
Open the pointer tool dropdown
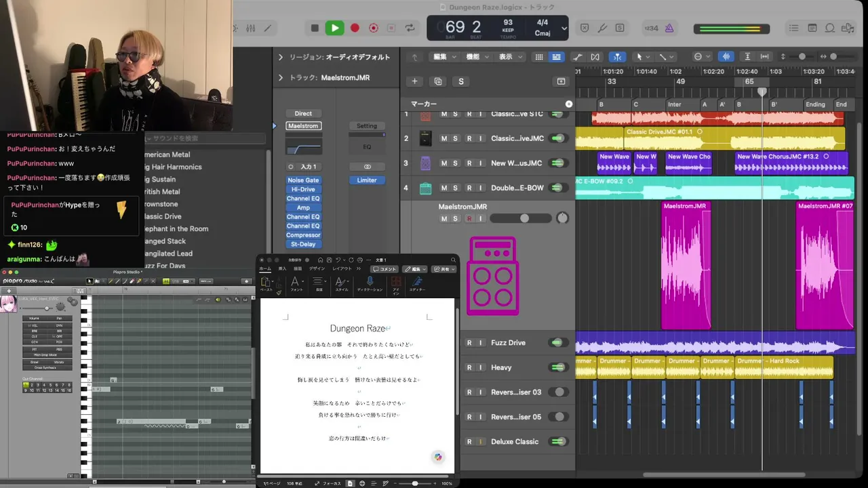642,57
